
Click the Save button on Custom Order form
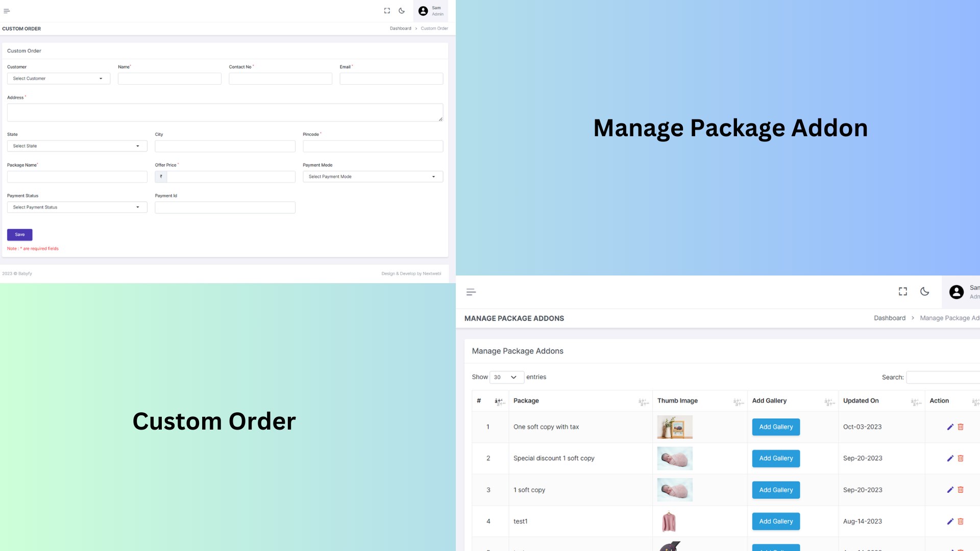pyautogui.click(x=19, y=234)
